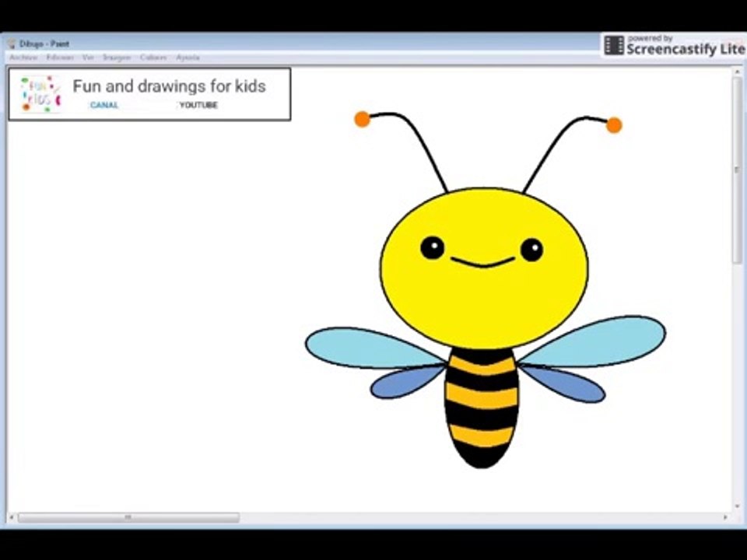Click the bee's yellow head on canvas
Viewport: 747px width, 560px height.
pyautogui.click(x=484, y=268)
